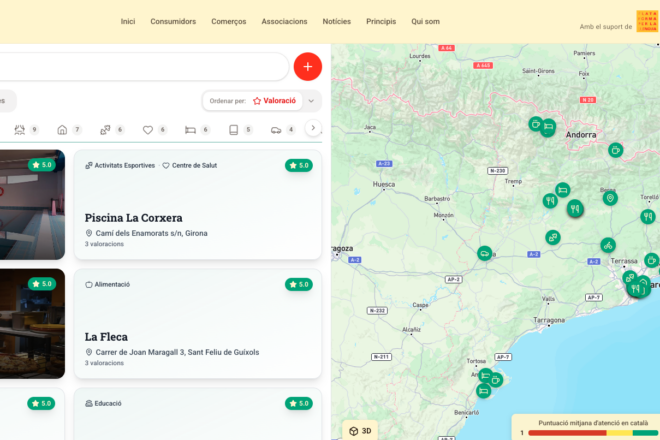
Task: Click the 5.0 badge on the Educació card
Action: click(299, 403)
